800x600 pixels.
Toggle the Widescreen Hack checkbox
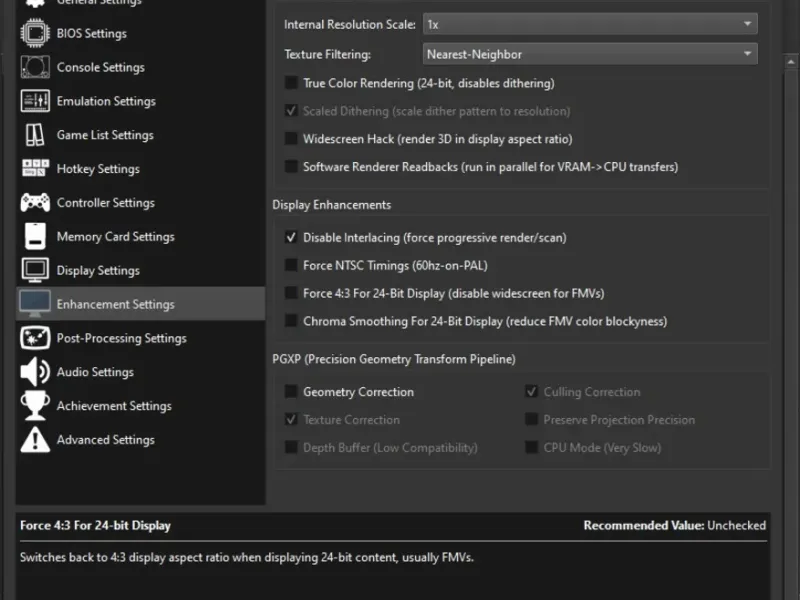tap(292, 139)
